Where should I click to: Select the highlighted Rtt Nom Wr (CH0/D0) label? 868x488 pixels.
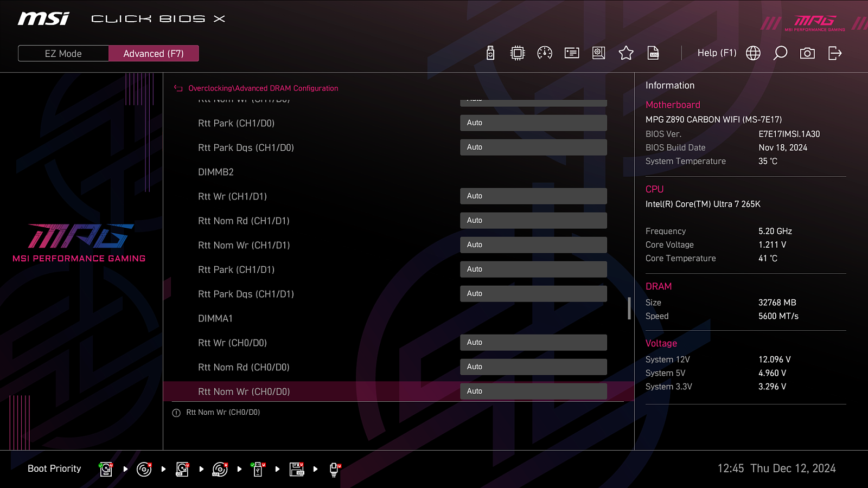click(x=244, y=391)
